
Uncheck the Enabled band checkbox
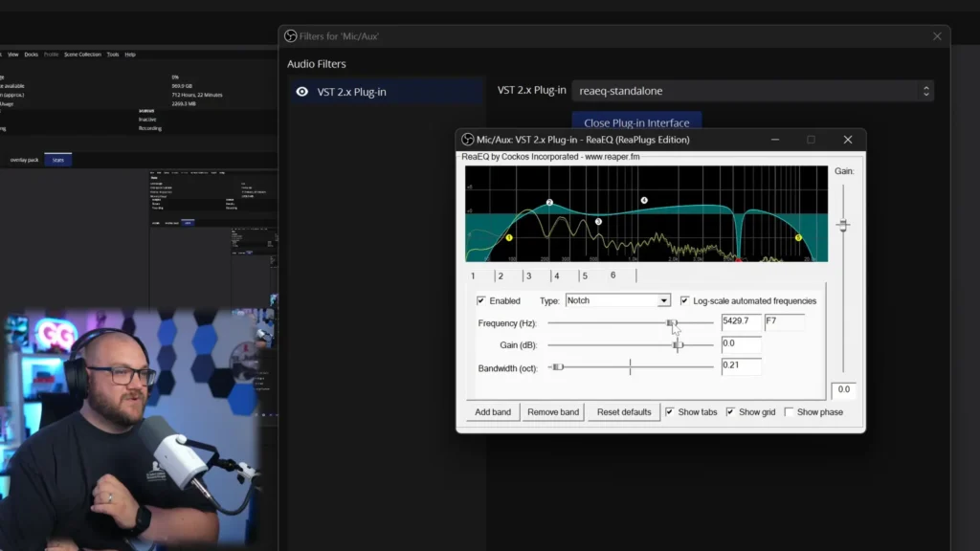tap(481, 300)
